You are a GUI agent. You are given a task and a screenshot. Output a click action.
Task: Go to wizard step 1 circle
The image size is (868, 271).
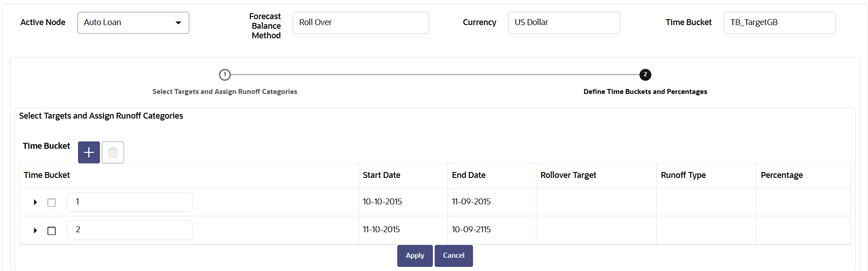225,74
